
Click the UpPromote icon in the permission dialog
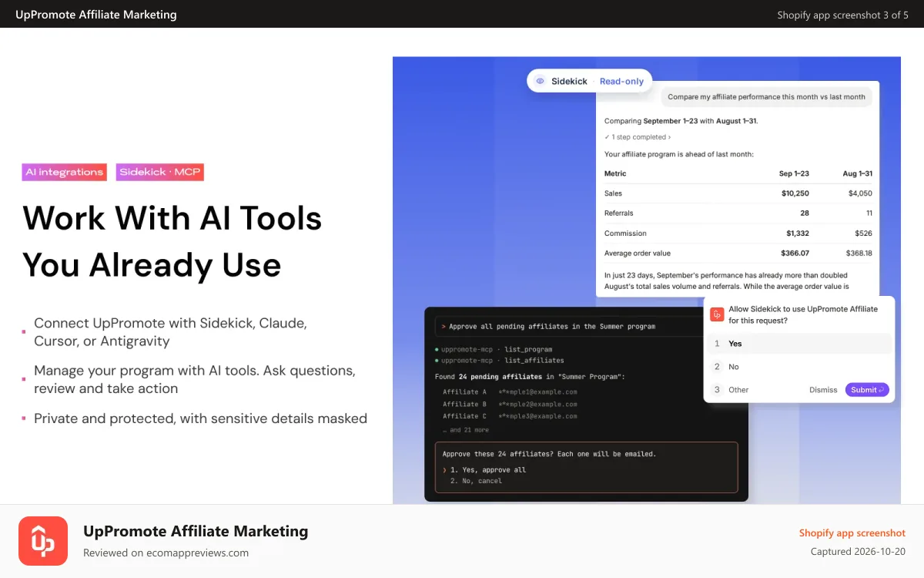click(716, 314)
